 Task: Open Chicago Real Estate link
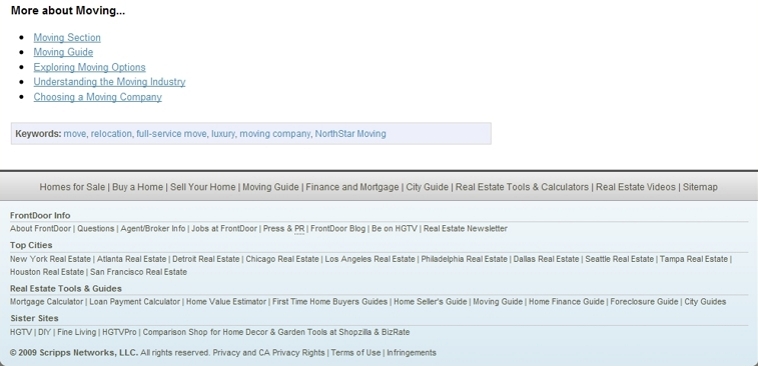pos(282,259)
